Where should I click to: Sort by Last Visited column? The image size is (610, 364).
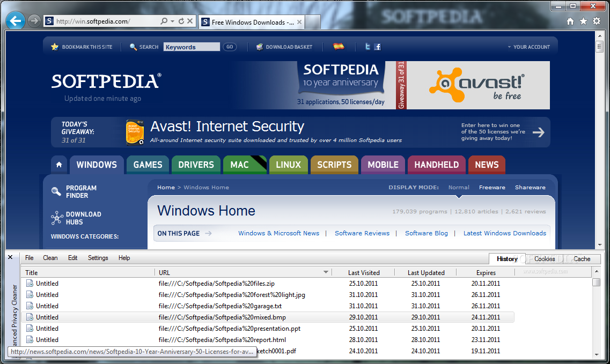[363, 273]
